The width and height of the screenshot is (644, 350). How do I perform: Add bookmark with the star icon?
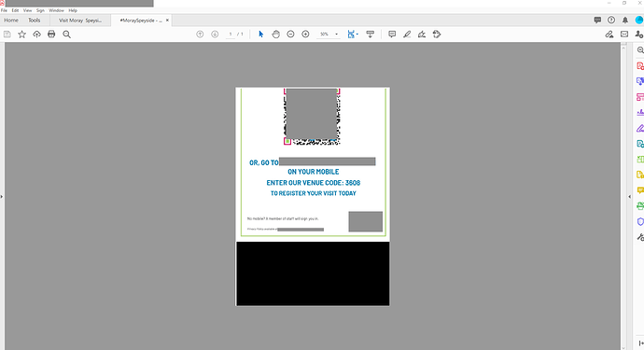[21, 35]
